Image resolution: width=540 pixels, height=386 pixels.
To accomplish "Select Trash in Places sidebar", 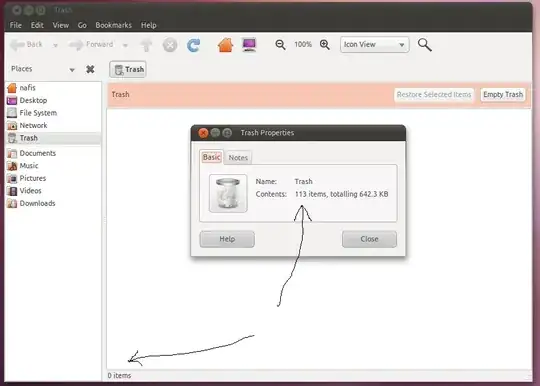I will pos(54,138).
